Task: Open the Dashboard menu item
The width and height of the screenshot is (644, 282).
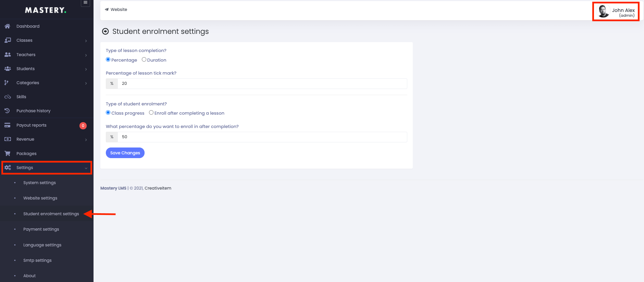Action: tap(47, 26)
